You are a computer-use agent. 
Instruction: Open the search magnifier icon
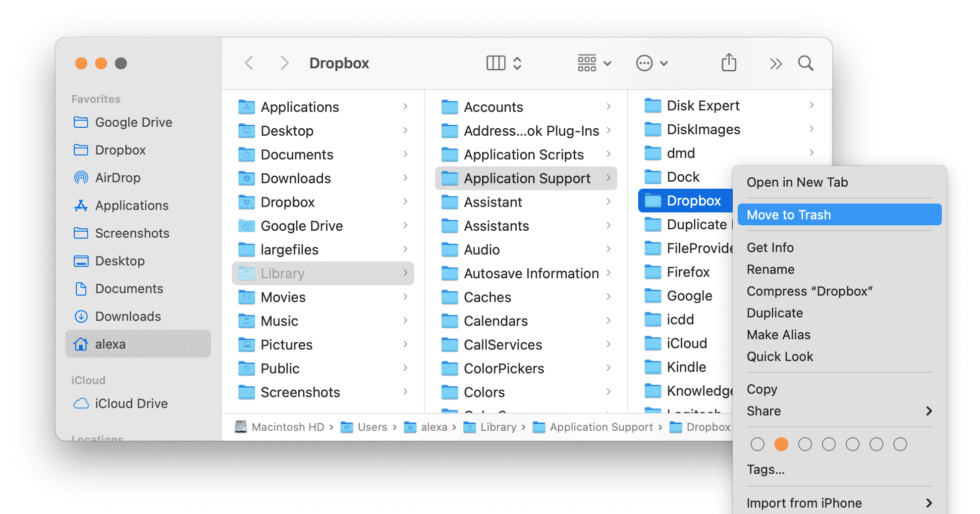pyautogui.click(x=806, y=63)
